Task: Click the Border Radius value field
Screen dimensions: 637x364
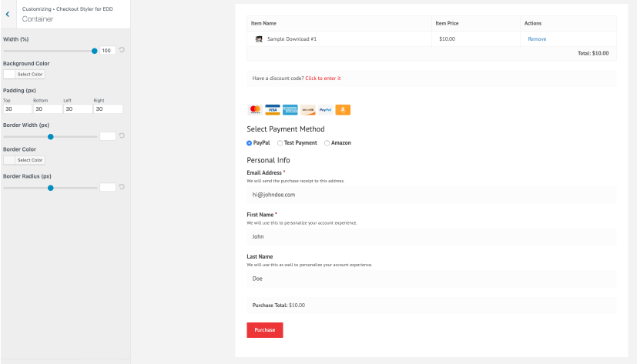Action: pyautogui.click(x=108, y=187)
